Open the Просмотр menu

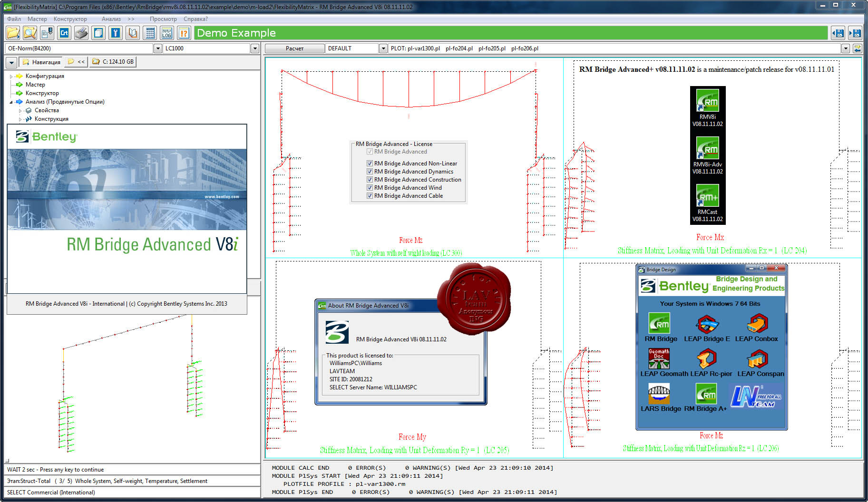[x=163, y=19]
